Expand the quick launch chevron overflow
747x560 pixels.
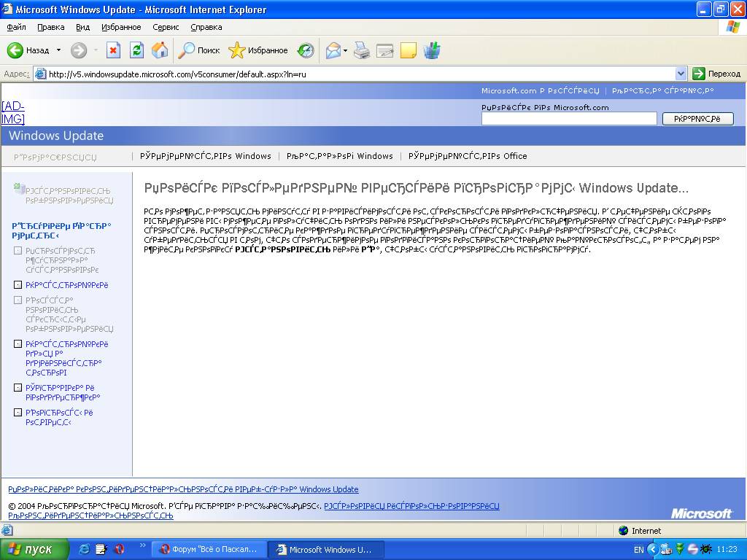point(142,545)
